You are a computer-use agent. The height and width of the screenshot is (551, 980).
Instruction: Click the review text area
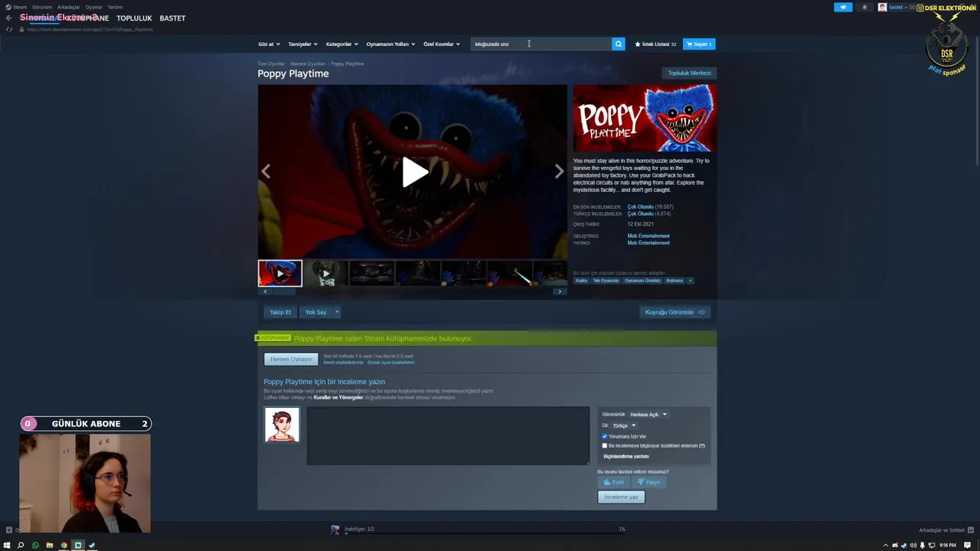tap(448, 435)
